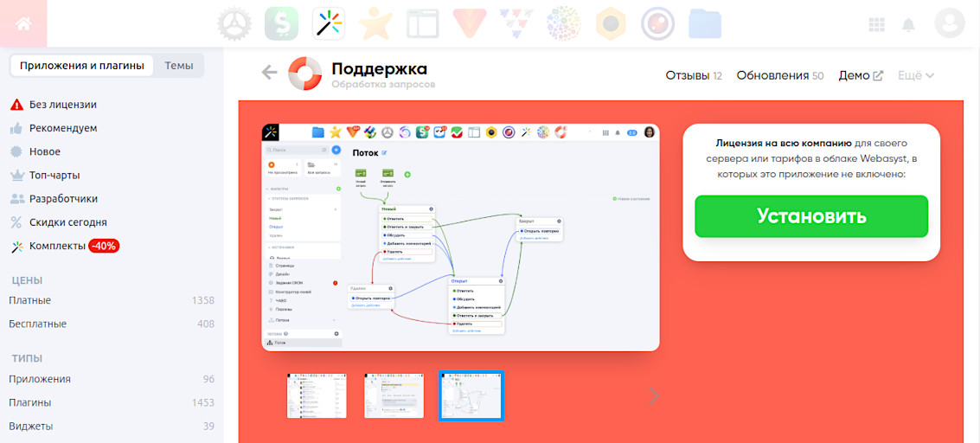
Task: Show next screenshots with right chevron
Action: [x=654, y=396]
